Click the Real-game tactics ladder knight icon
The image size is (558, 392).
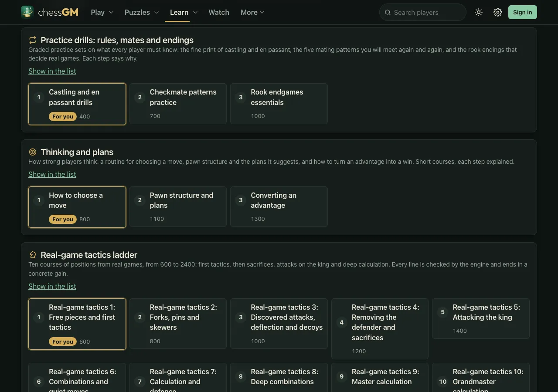(33, 255)
